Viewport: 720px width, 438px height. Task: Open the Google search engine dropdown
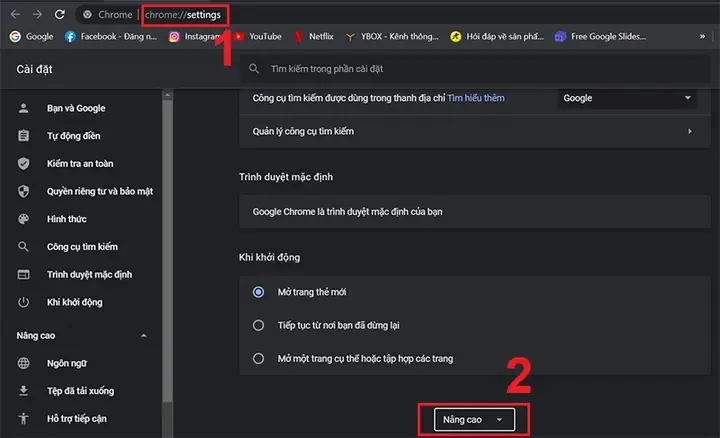tap(627, 98)
